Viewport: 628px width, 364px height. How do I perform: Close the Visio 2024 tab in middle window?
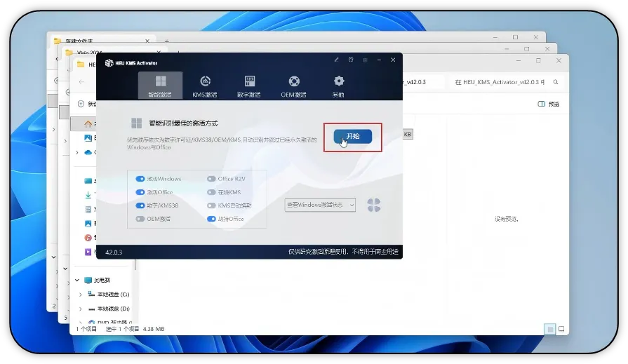coord(159,52)
